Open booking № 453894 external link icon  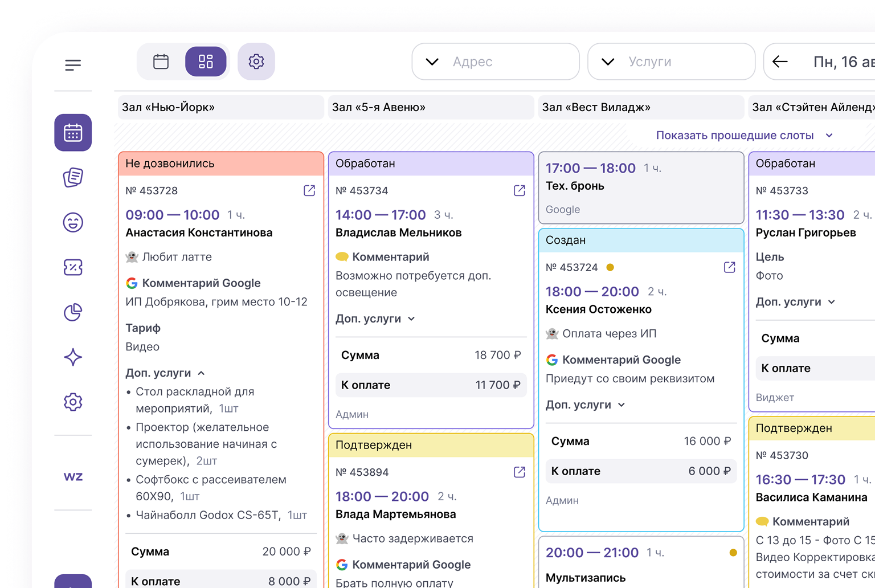520,472
